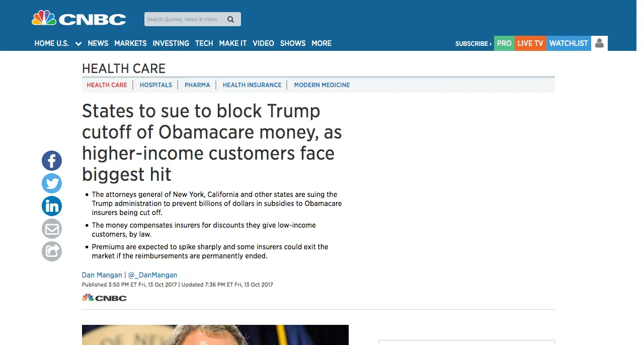Viewport: 644px width, 345px height.
Task: Open Dan Mangan author link
Action: click(x=102, y=275)
